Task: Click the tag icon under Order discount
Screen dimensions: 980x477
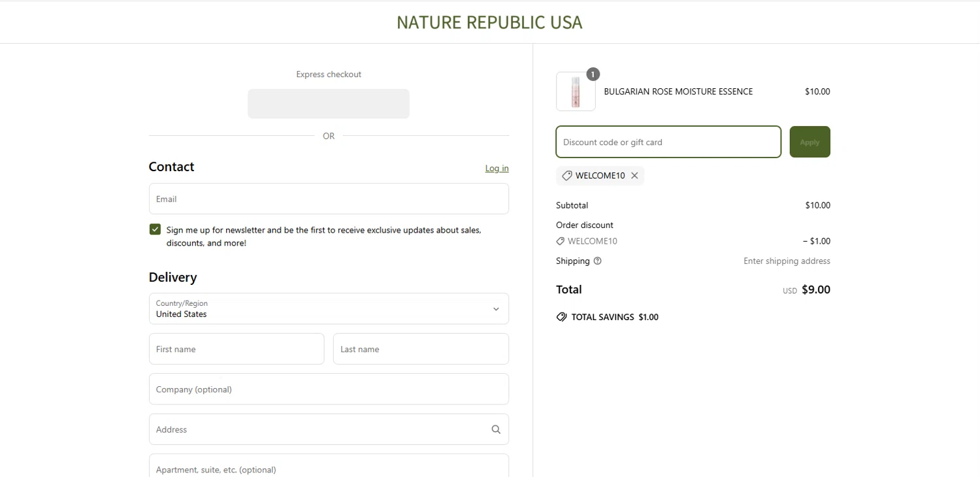Action: pyautogui.click(x=560, y=241)
